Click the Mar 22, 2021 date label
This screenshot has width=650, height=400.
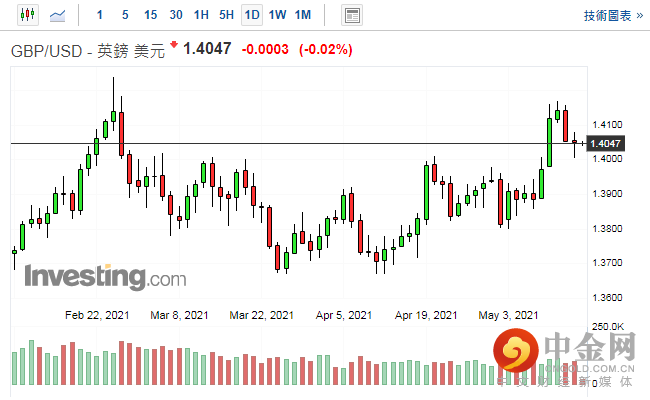[x=261, y=315]
